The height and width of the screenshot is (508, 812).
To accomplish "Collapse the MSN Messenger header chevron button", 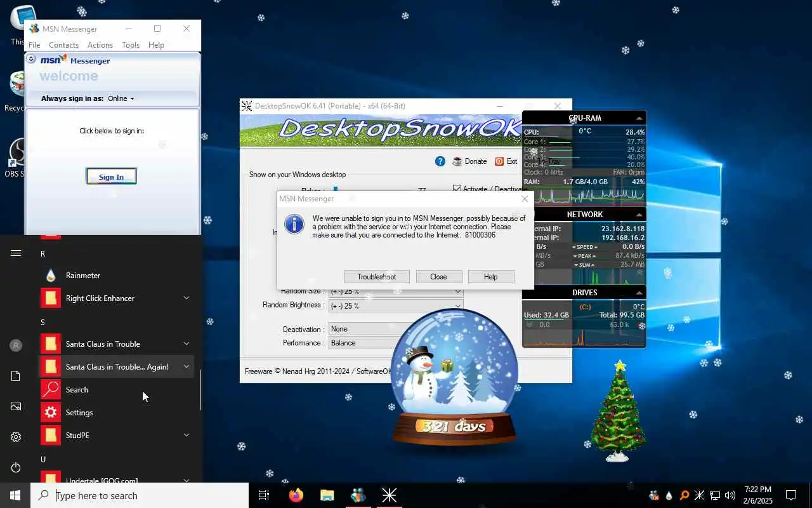I will click(31, 58).
